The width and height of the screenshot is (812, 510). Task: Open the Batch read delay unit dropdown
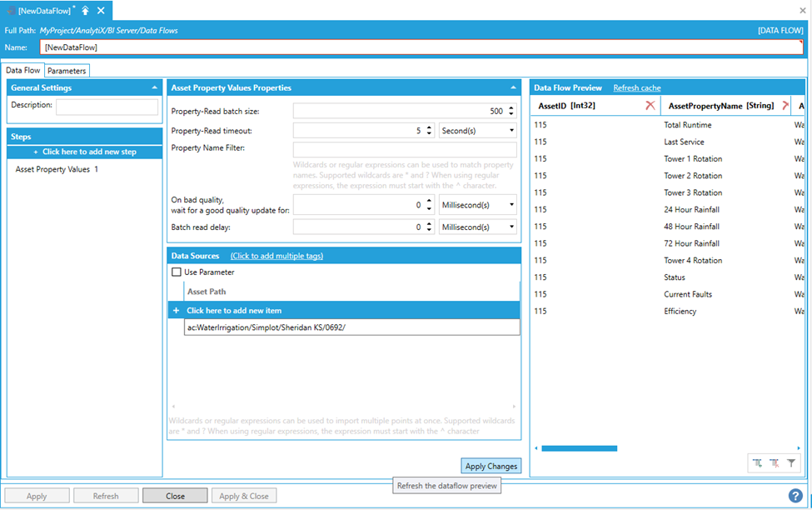tap(477, 227)
